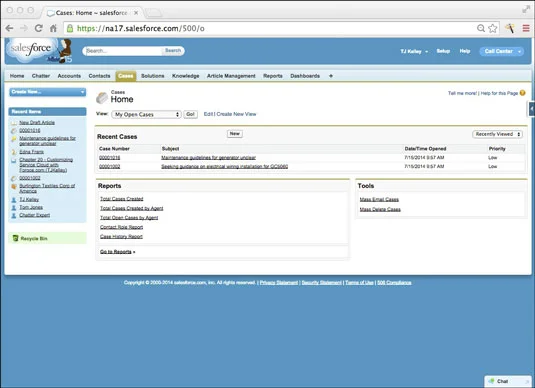Open the Chrome hamburger menu
The image size is (535, 388).
[x=526, y=28]
